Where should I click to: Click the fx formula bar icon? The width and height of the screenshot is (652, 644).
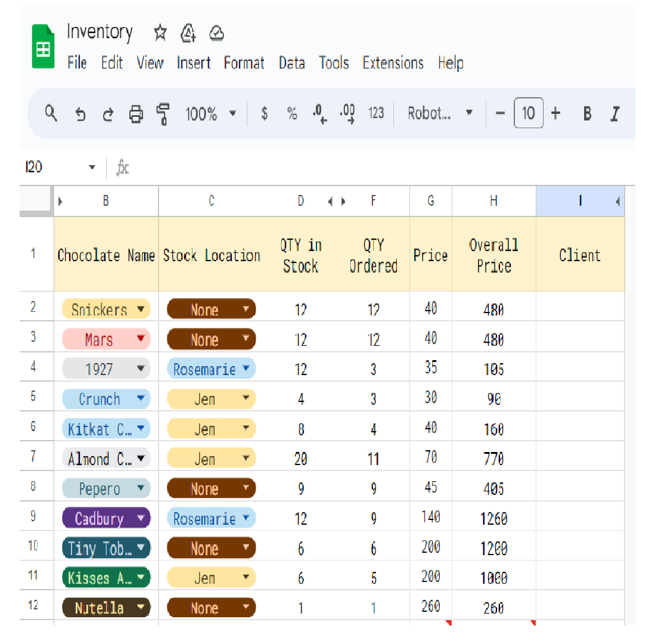[x=122, y=168]
